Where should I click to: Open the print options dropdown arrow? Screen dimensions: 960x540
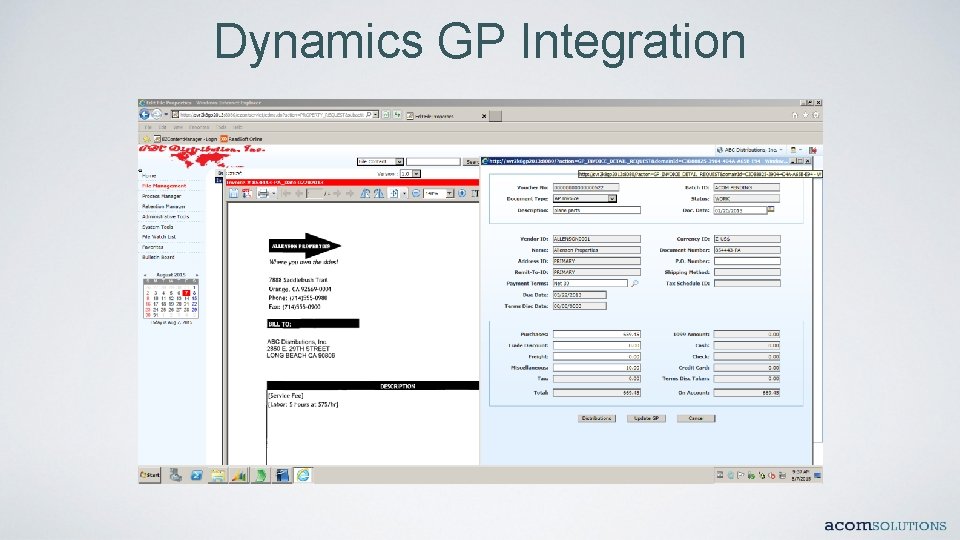click(x=273, y=194)
